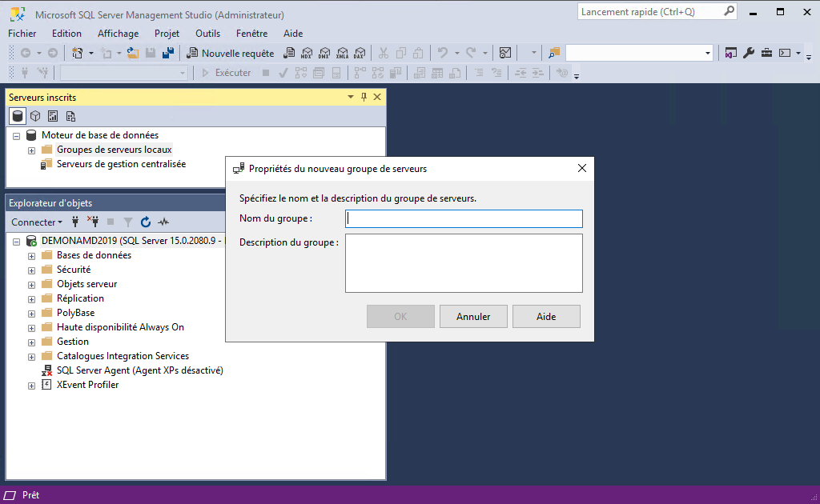Expand the Sécurité folder
The image size is (820, 504).
[x=31, y=270]
